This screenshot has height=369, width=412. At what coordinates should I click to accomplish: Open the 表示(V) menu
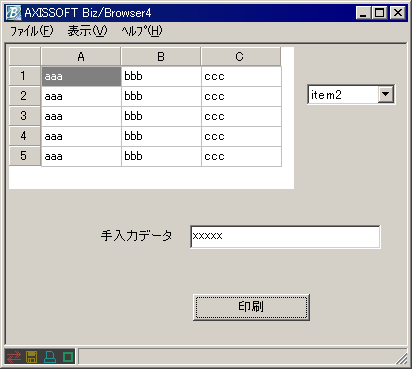(x=87, y=31)
